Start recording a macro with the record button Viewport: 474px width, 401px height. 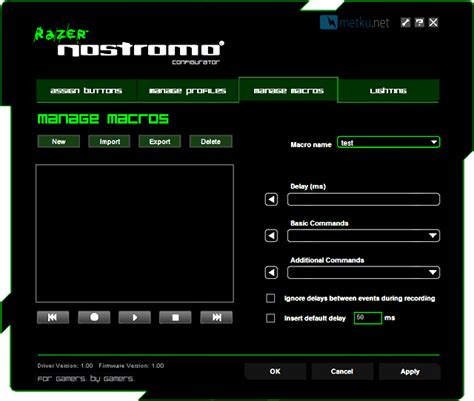94,317
